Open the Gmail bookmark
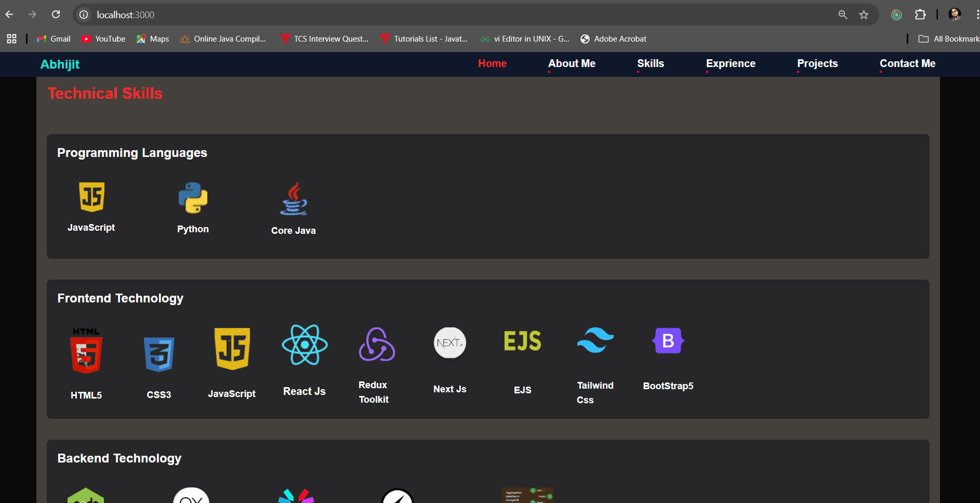This screenshot has width=980, height=503. pos(54,39)
